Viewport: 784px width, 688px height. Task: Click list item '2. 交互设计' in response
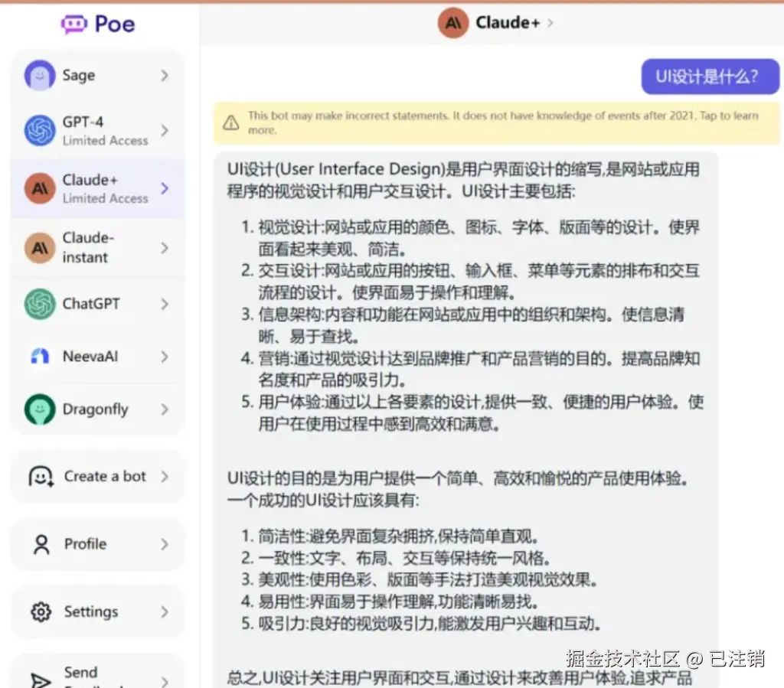coord(471,282)
